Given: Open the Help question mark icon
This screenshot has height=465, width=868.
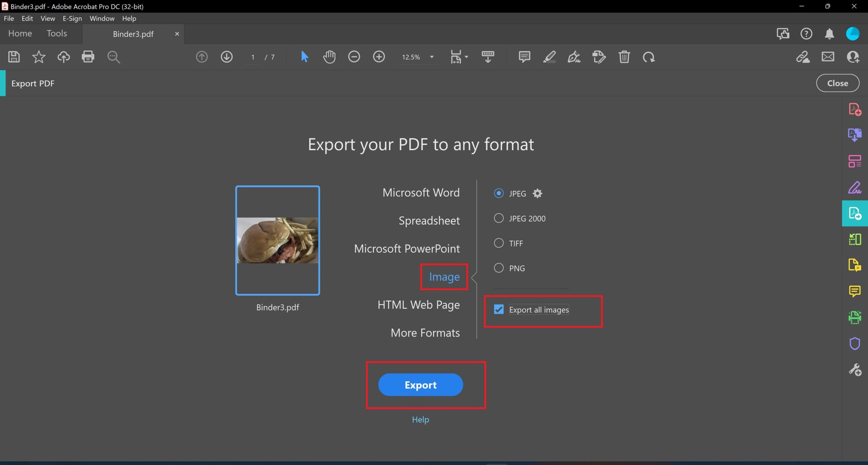Looking at the screenshot, I should click(x=807, y=34).
